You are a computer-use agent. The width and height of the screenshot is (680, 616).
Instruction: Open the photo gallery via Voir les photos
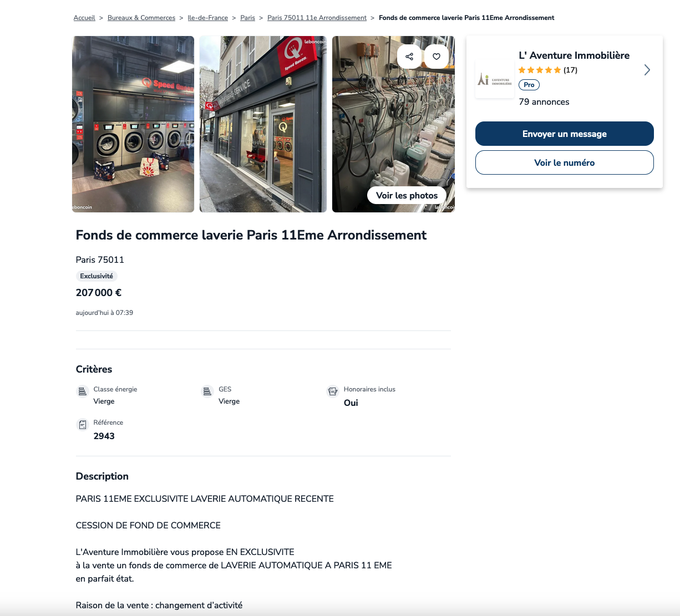tap(407, 195)
